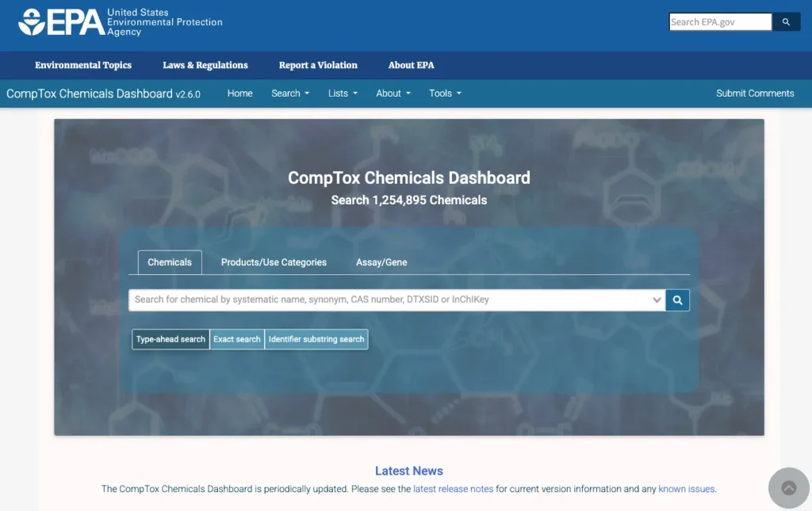812x511 pixels.
Task: Open the latest release notes link
Action: (x=453, y=489)
